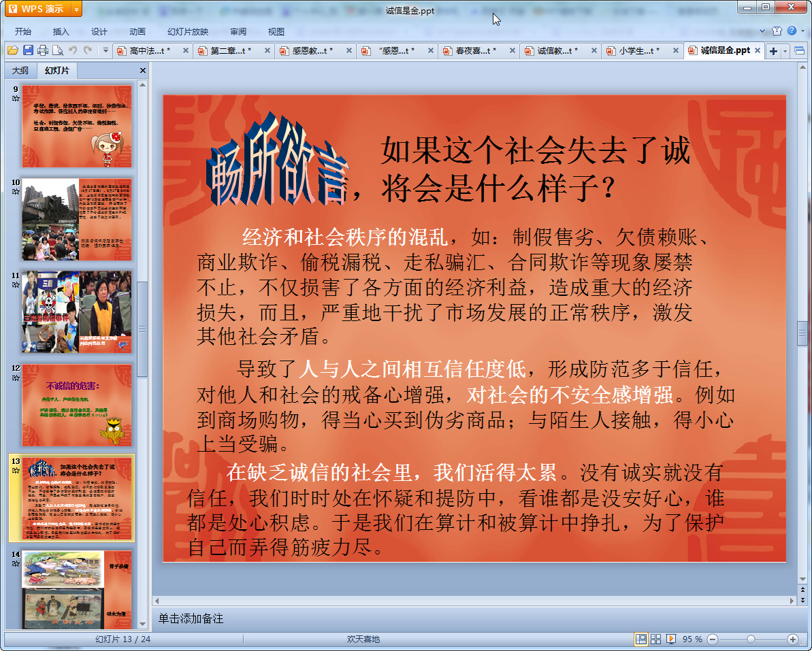Click the WPS 演示 application button
The image size is (812, 651).
click(39, 9)
